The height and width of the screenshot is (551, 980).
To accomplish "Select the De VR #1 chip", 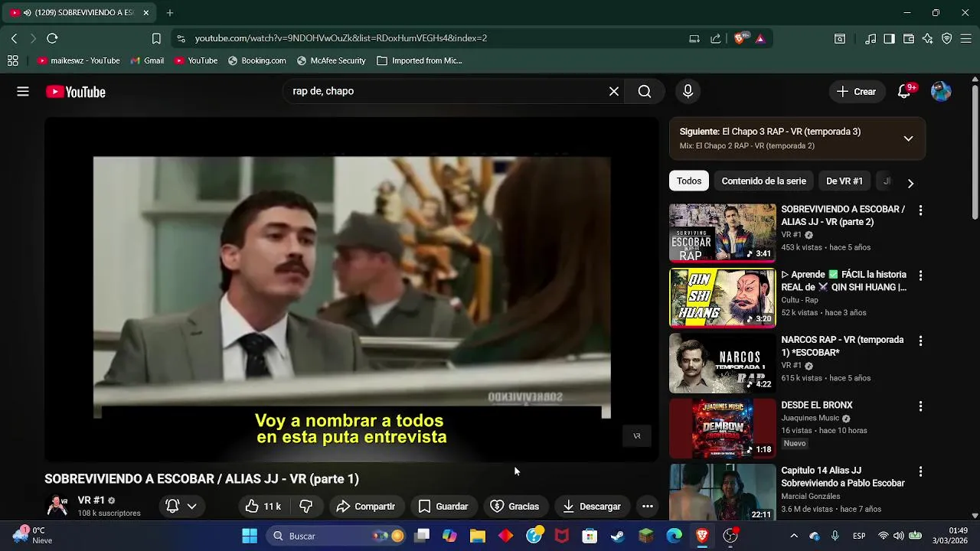I will pos(844,181).
